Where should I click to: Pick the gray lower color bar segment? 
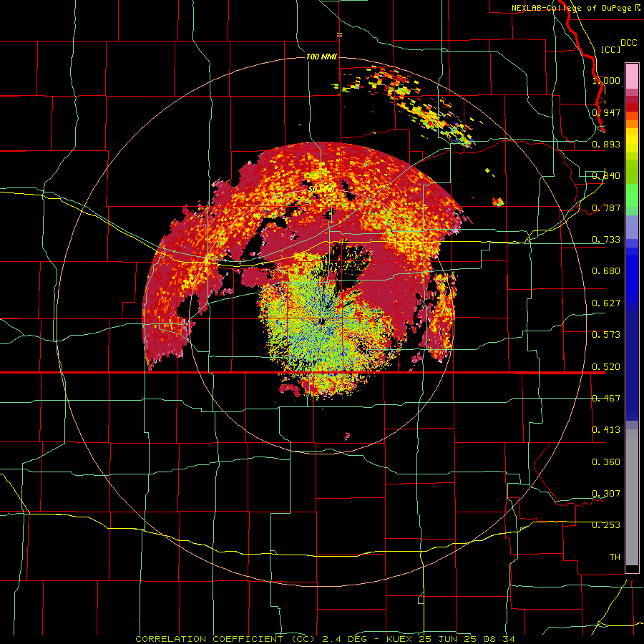pyautogui.click(x=632, y=497)
